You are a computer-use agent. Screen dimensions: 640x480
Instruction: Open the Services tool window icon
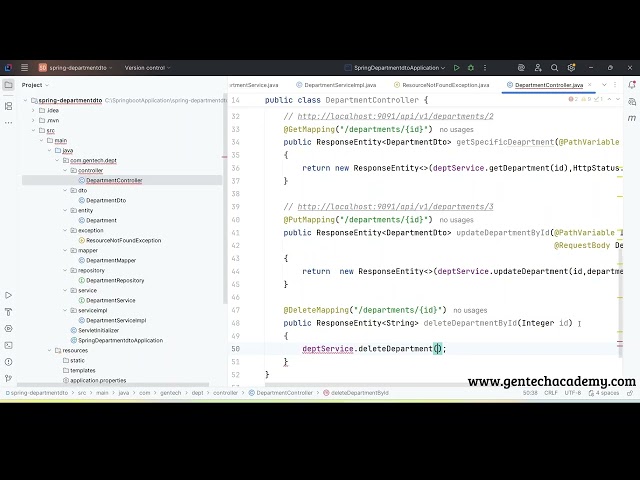tap(8, 329)
